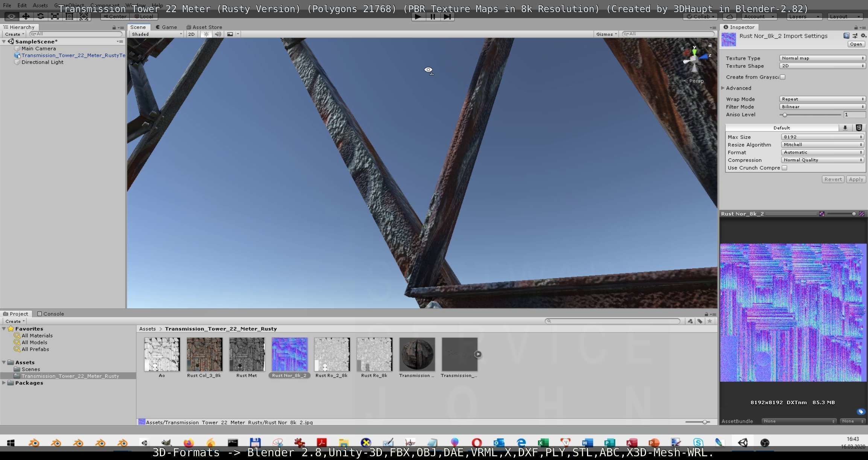
Task: Select the Scale tool
Action: (55, 17)
